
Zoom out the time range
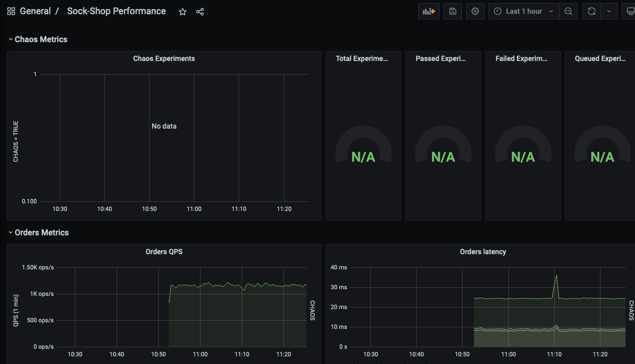coord(568,11)
